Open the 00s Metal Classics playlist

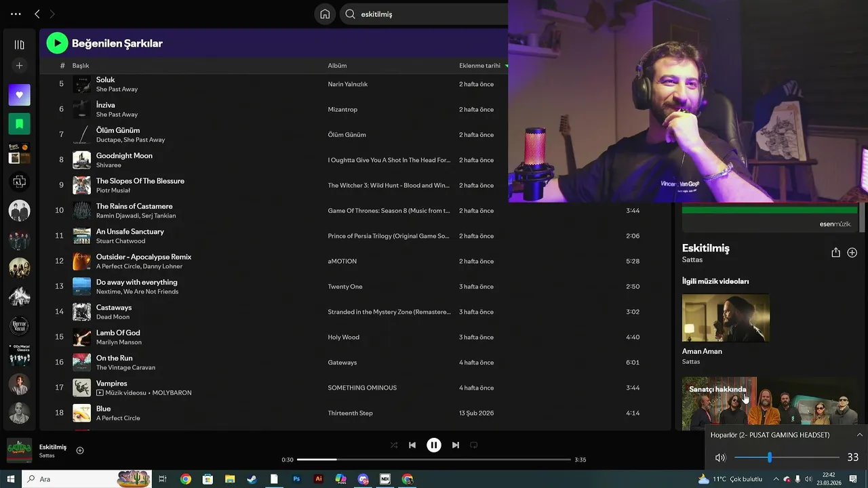tap(19, 355)
